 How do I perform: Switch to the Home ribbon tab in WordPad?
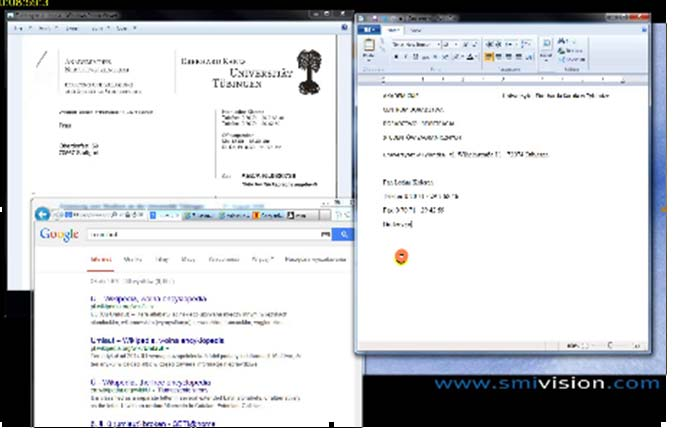click(x=393, y=30)
